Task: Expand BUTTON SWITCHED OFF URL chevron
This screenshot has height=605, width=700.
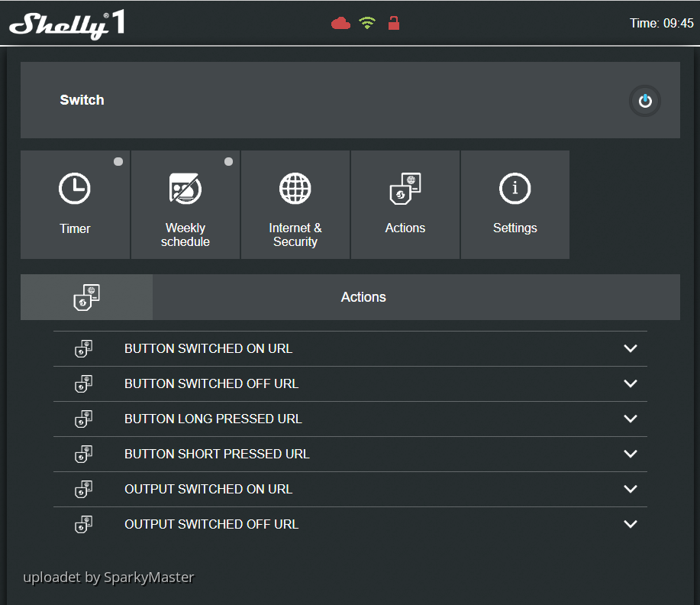Action: click(630, 383)
